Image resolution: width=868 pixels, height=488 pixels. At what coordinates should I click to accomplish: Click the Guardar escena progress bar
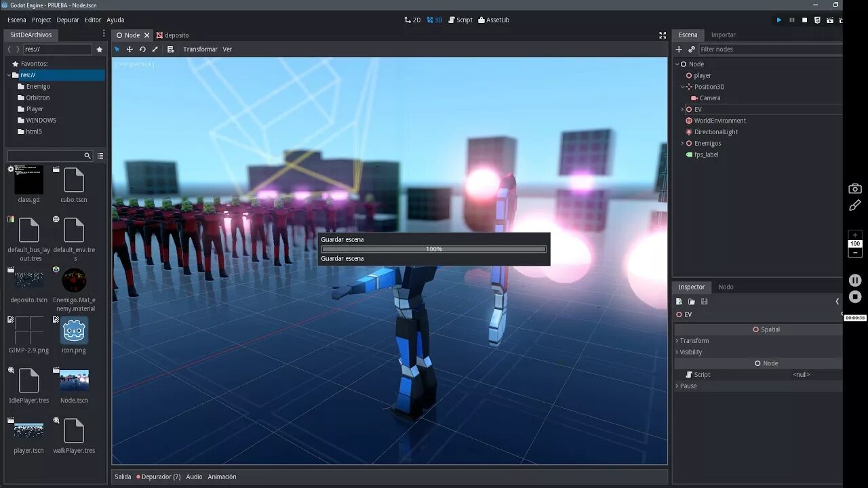pos(433,249)
